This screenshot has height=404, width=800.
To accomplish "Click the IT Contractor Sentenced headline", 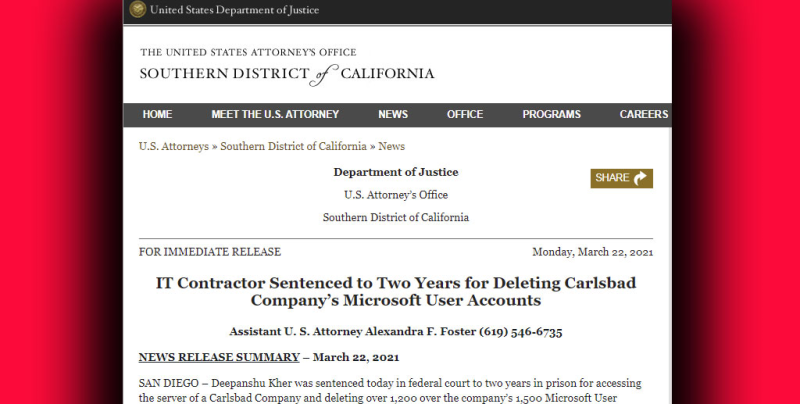I will click(x=396, y=291).
